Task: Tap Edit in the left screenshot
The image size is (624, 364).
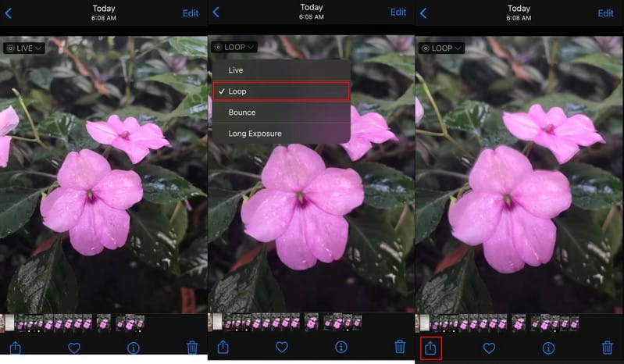Action: point(191,13)
